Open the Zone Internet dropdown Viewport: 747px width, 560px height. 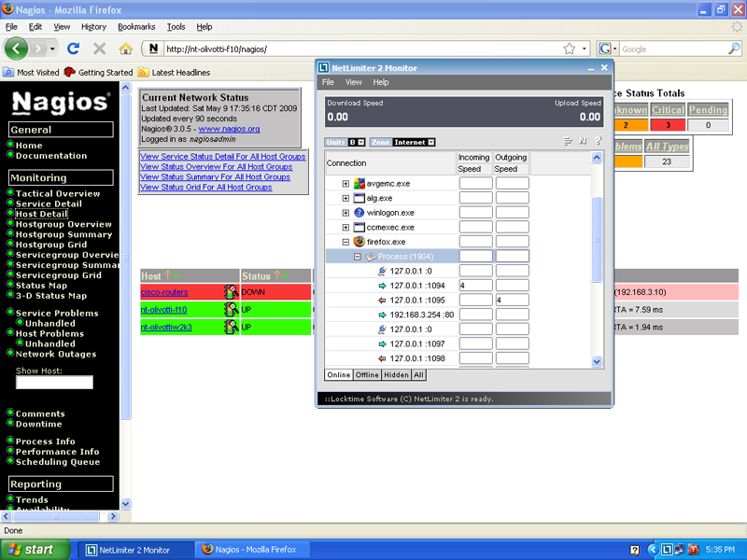pyautogui.click(x=431, y=142)
